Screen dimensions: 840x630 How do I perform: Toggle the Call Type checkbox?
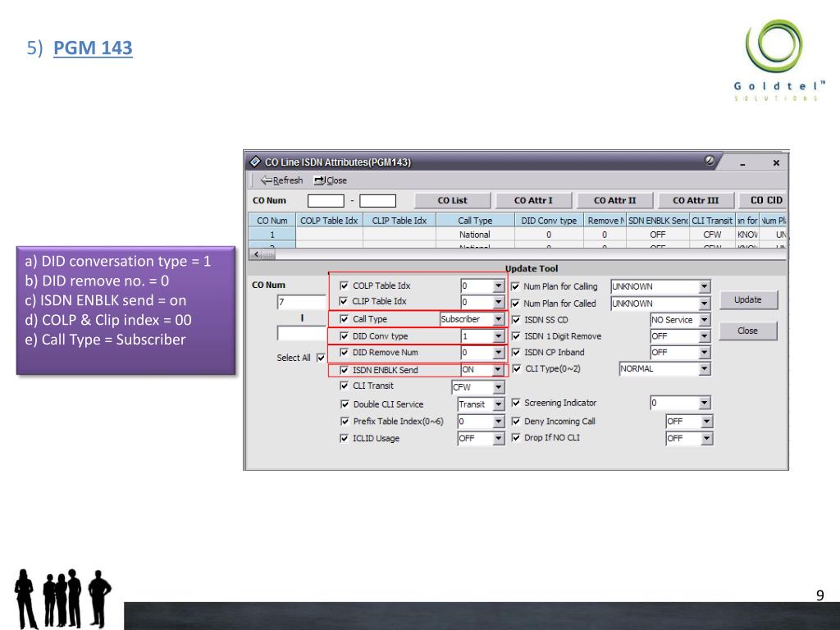tap(345, 319)
